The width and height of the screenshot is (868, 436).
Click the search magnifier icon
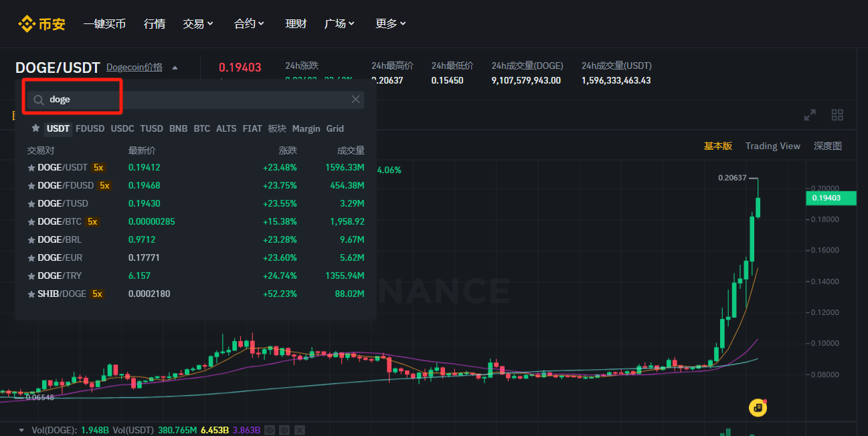coord(39,100)
